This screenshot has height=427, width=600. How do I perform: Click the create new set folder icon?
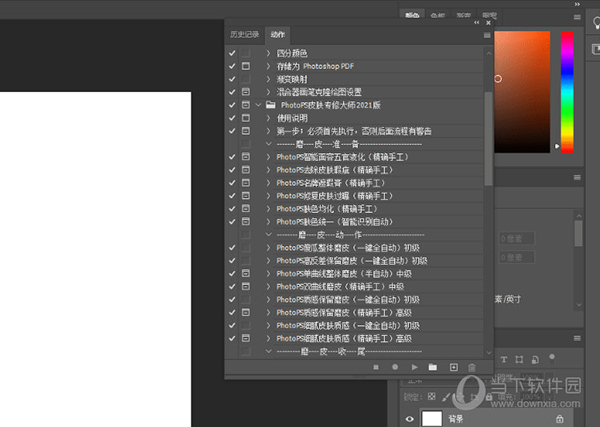coord(433,367)
